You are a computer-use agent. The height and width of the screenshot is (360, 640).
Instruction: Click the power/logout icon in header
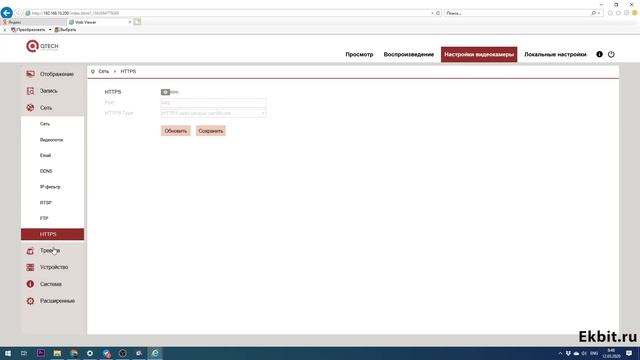[611, 54]
